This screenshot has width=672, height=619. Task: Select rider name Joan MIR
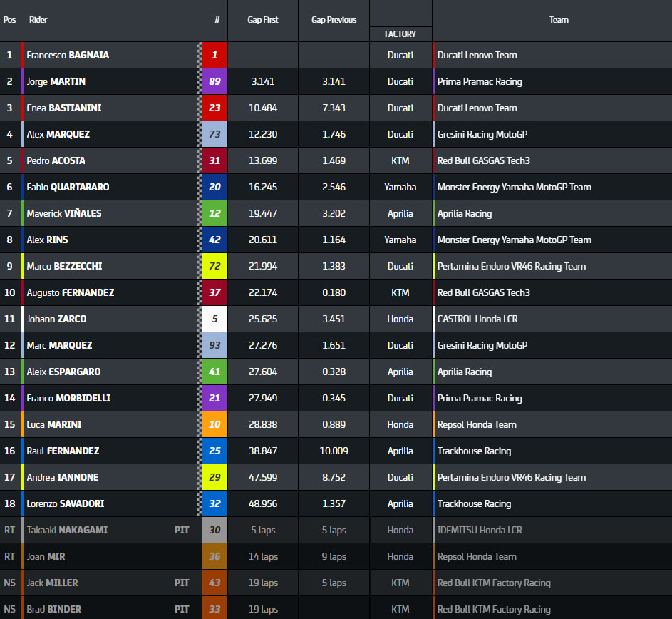(46, 556)
